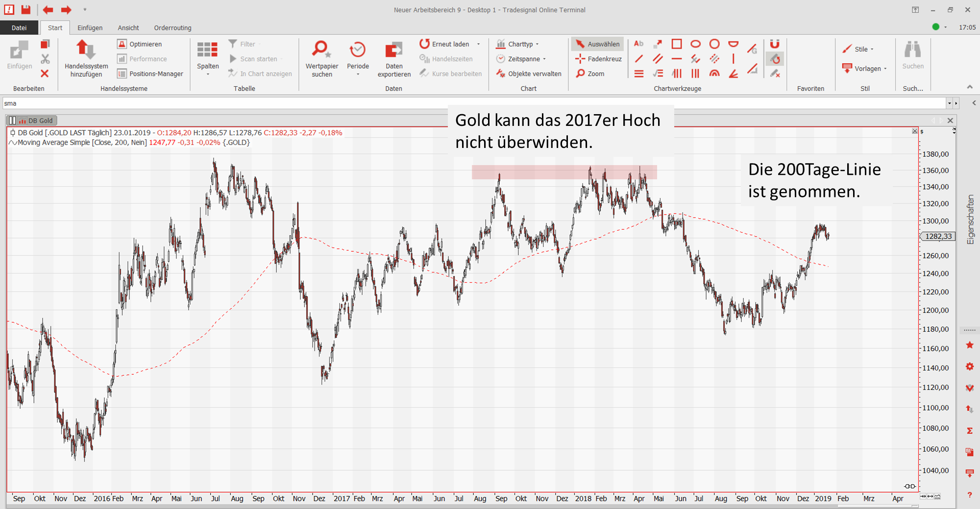Select the vertical line drawing tool
This screenshot has height=509, width=980.
(x=733, y=59)
